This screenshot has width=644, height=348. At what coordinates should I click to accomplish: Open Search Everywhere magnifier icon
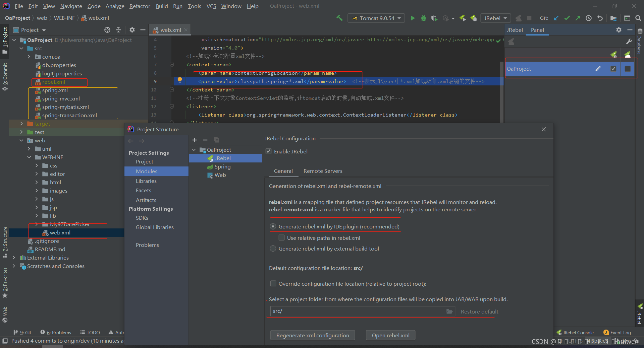pyautogui.click(x=638, y=18)
